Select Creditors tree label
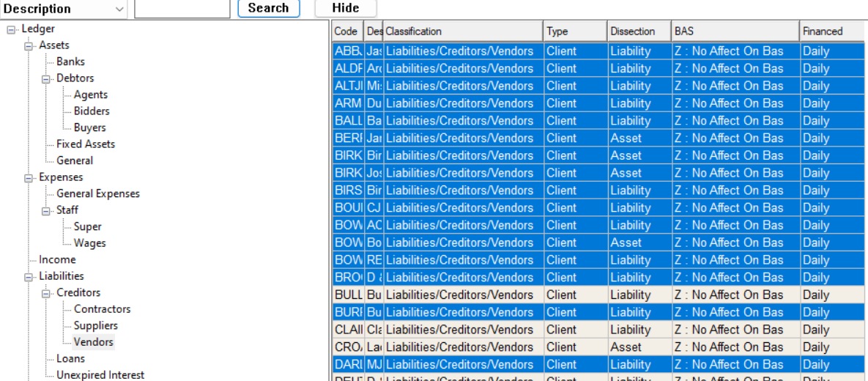 [78, 292]
